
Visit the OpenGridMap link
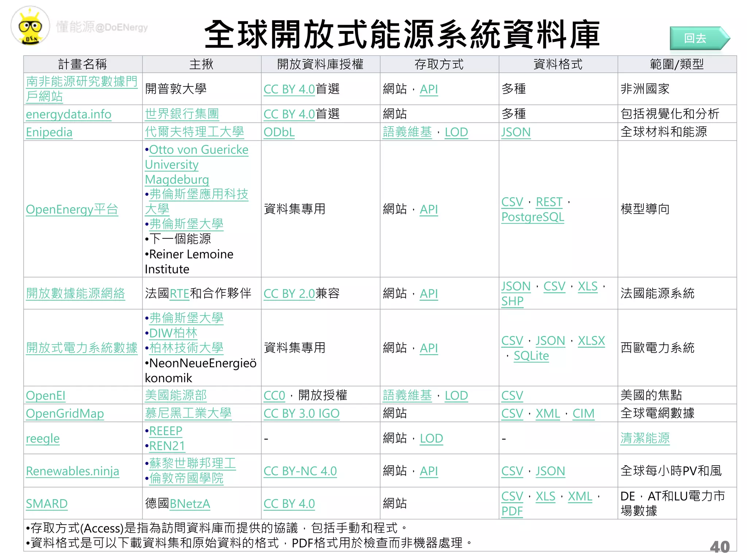tap(65, 413)
